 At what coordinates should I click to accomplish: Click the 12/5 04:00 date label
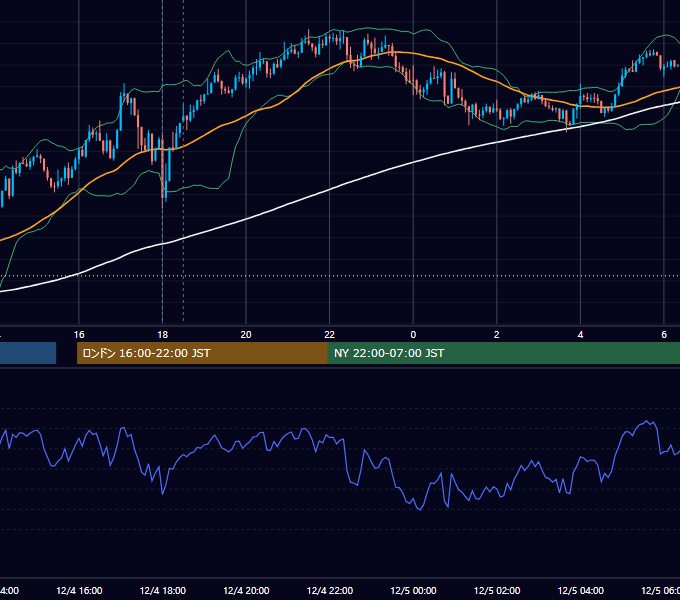pyautogui.click(x=581, y=590)
